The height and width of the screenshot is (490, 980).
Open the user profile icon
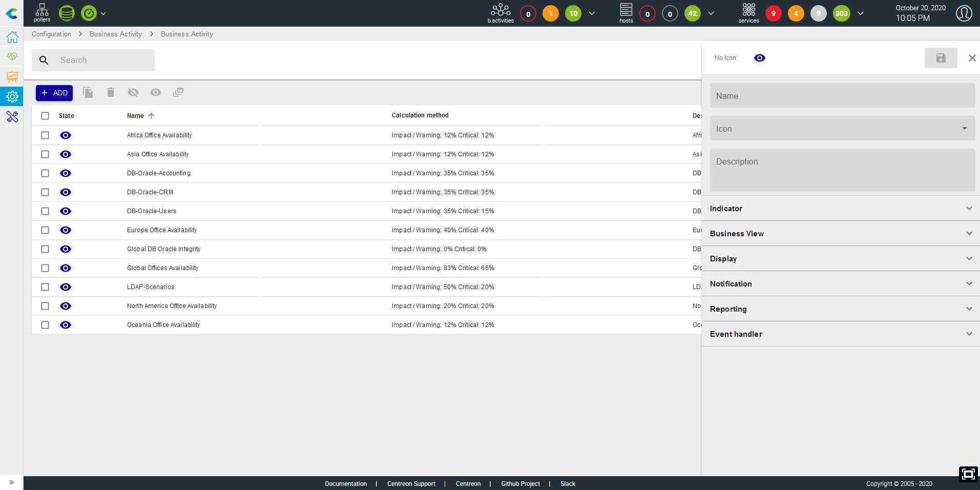tap(964, 13)
